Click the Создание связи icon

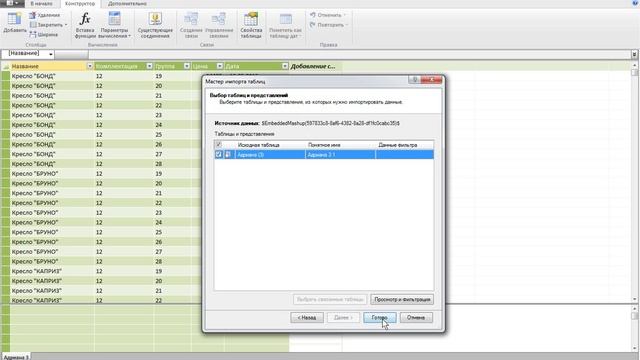191,19
